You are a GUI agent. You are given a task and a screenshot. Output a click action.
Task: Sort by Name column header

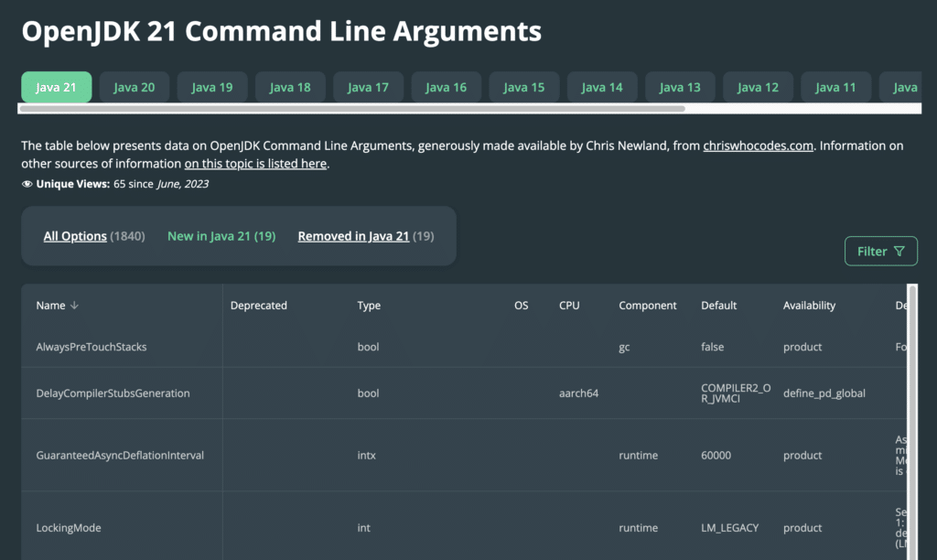[51, 306]
